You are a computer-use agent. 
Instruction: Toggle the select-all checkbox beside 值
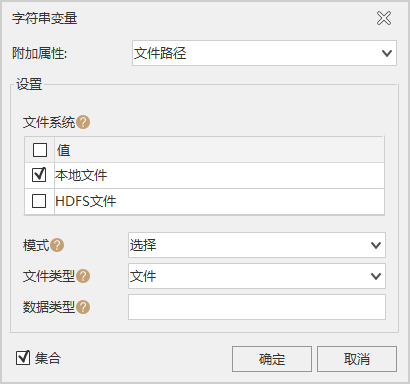pos(40,150)
